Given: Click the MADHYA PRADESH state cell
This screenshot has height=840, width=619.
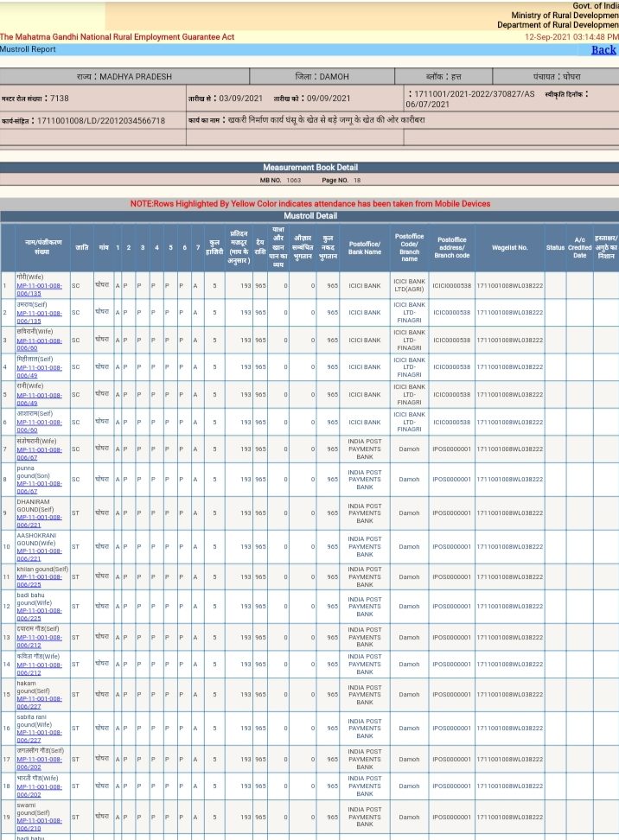Looking at the screenshot, I should pyautogui.click(x=124, y=77).
